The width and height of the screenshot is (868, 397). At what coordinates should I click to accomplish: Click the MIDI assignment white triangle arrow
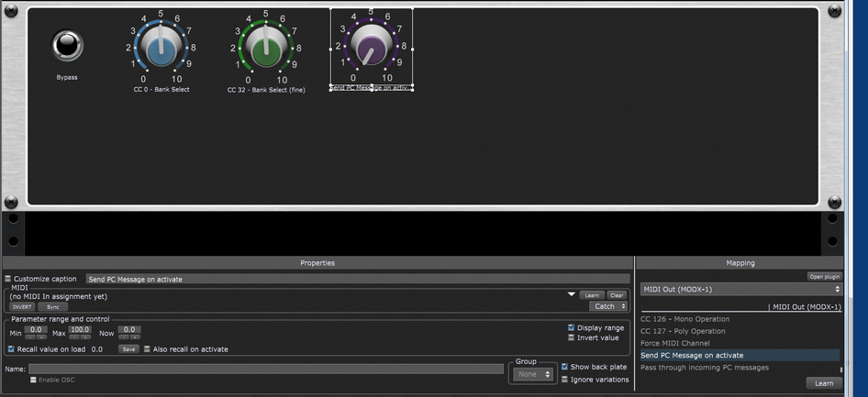click(572, 294)
